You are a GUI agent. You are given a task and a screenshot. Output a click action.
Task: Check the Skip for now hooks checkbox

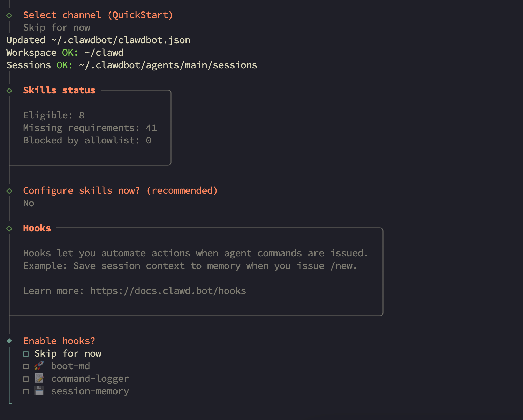pos(26,354)
